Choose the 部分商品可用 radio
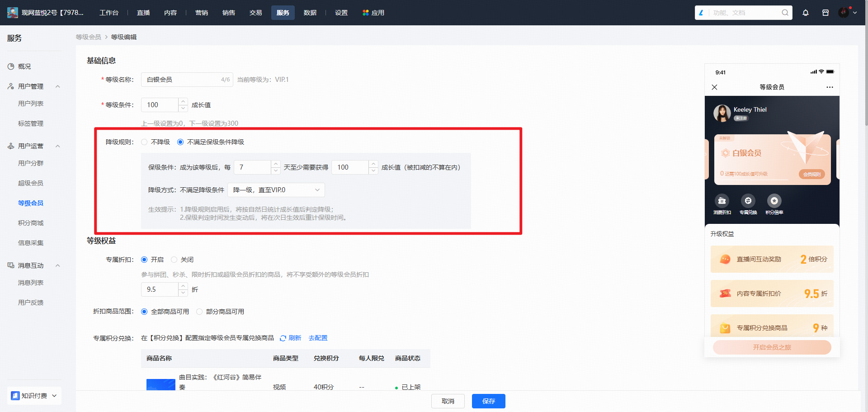Viewport: 868px width, 412px height. pyautogui.click(x=199, y=312)
